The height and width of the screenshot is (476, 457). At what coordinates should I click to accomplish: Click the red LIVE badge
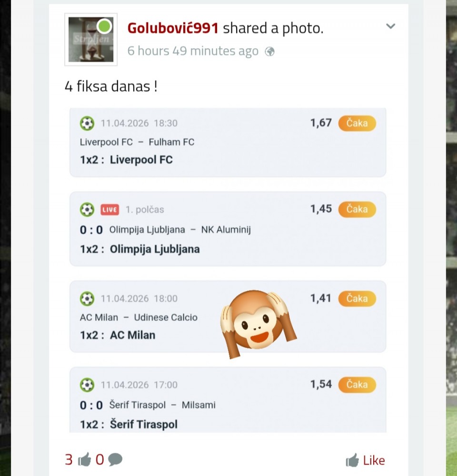[x=109, y=210]
